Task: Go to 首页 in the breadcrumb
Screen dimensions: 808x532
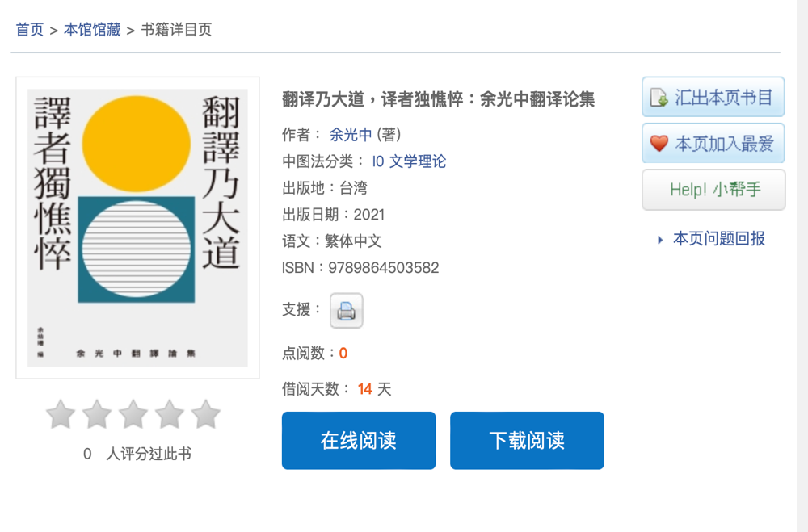Action: 30,29
